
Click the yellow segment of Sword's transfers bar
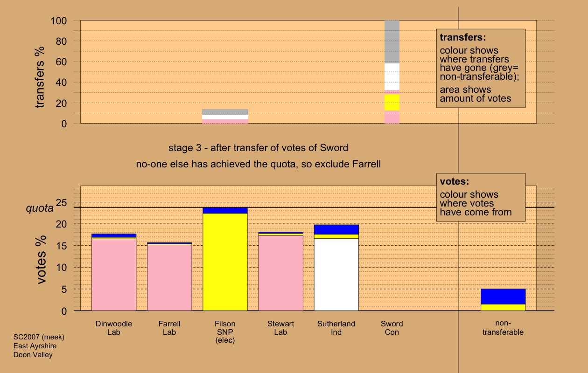[x=392, y=102]
